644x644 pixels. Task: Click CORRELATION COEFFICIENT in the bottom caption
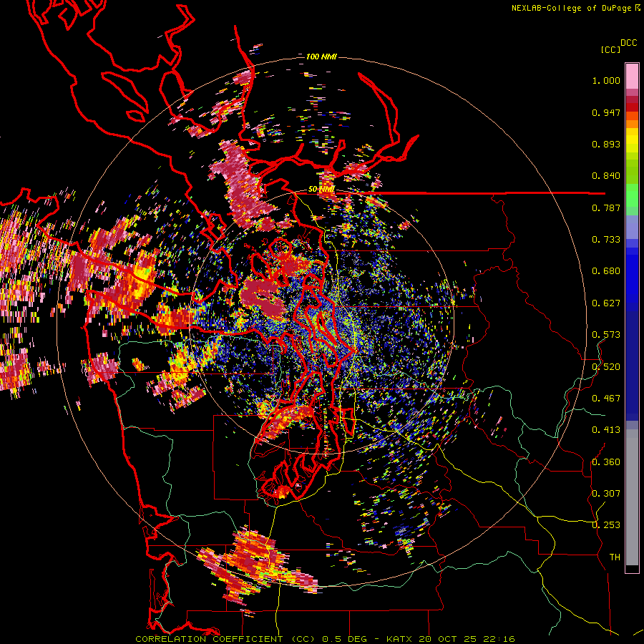(x=209, y=639)
